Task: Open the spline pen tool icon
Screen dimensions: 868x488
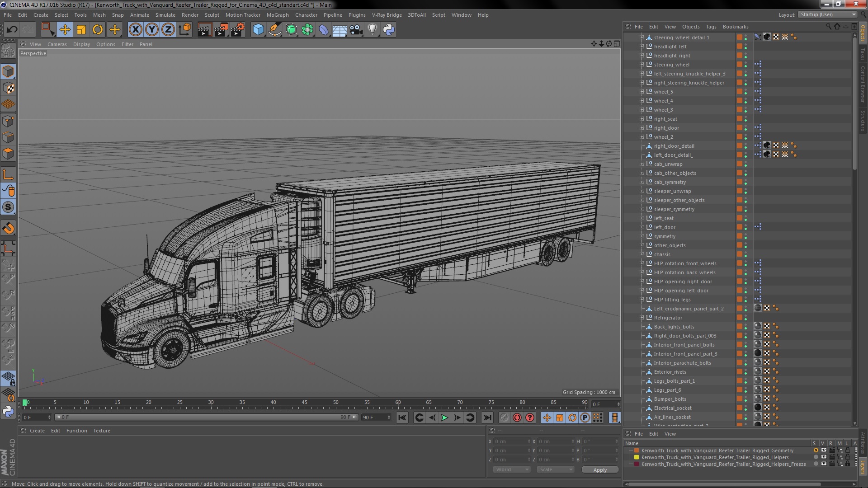Action: click(x=274, y=30)
